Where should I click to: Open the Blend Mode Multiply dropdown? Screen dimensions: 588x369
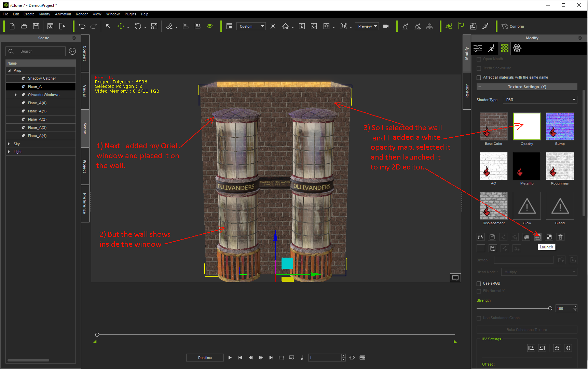click(x=539, y=272)
